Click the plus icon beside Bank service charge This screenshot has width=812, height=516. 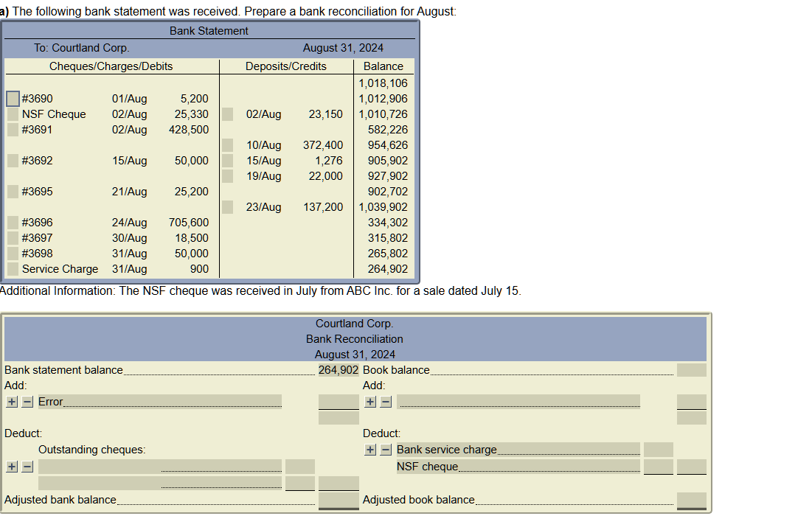click(369, 449)
